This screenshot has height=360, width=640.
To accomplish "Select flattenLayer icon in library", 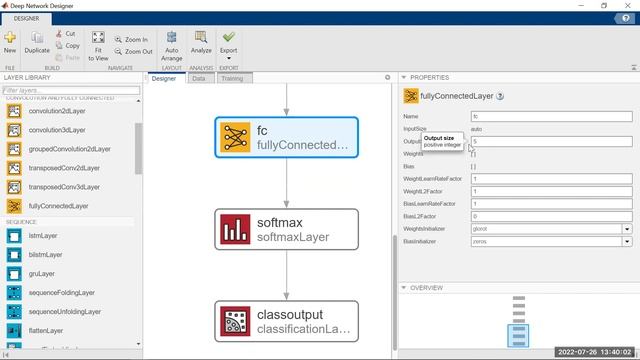I will coord(14,331).
